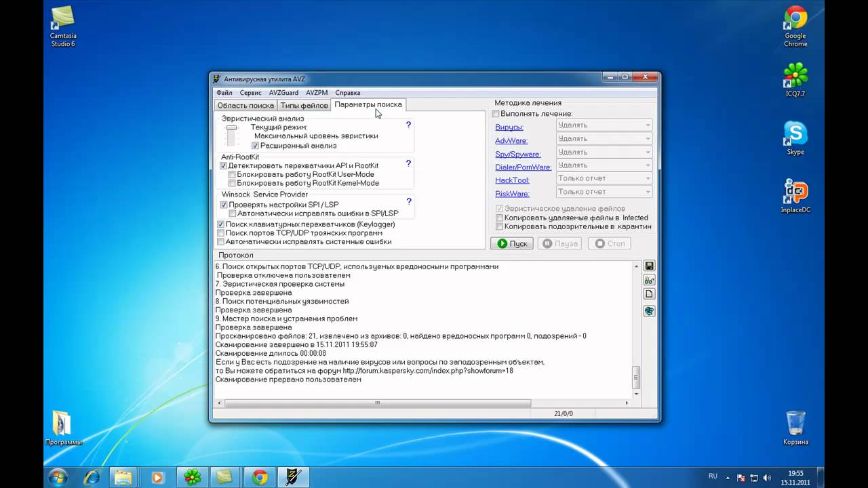Open ICQ7.7 desktop shortcut
The height and width of the screenshot is (488, 868).
(795, 80)
